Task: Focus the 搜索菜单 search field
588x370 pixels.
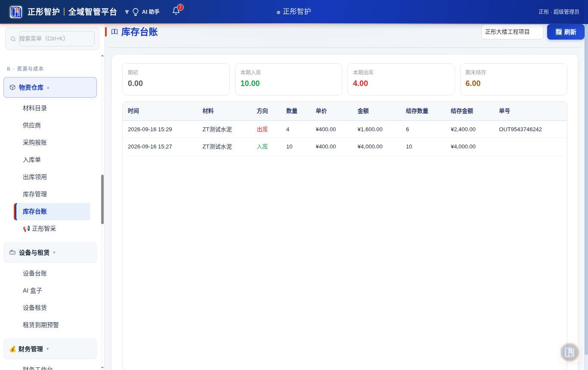Action: (57, 39)
